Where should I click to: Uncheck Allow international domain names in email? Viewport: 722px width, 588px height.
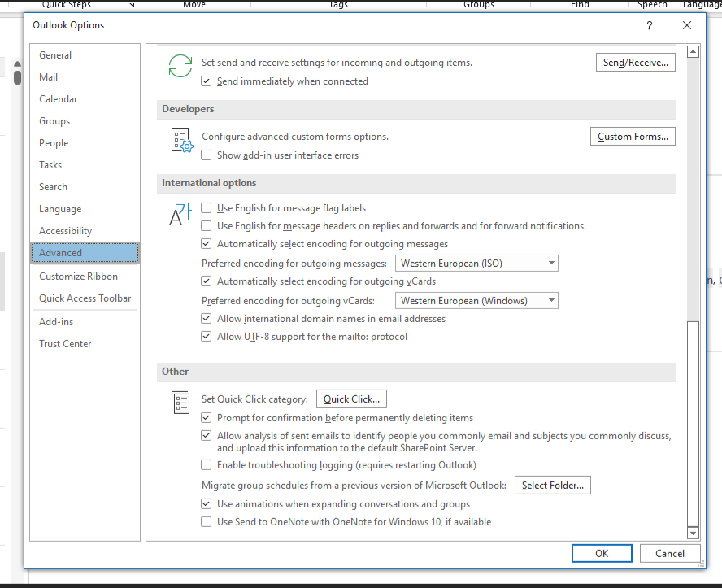tap(207, 319)
